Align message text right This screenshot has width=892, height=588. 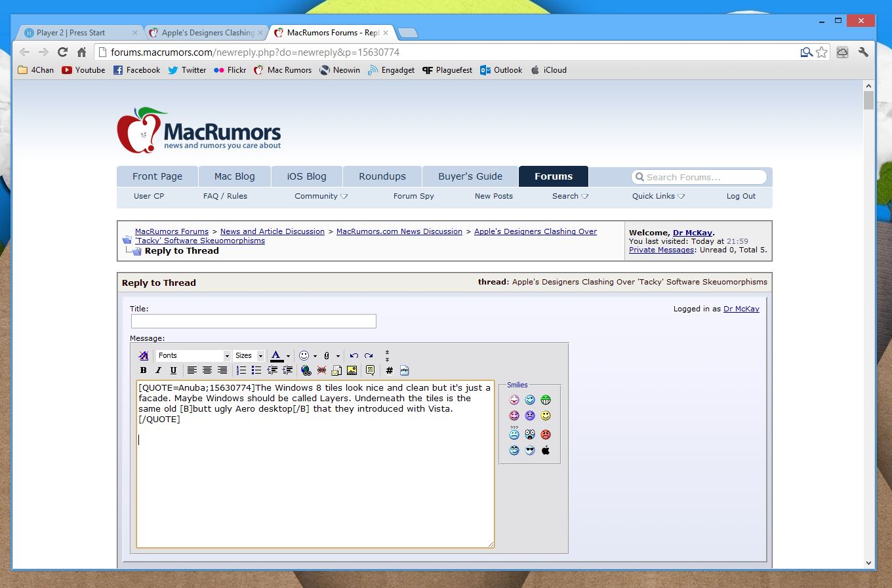click(x=222, y=370)
